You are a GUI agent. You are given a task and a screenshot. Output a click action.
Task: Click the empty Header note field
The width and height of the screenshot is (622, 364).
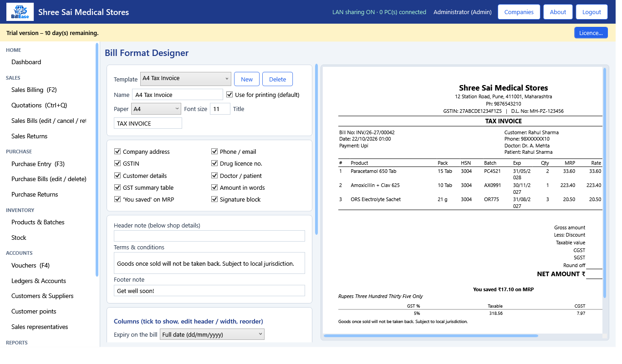tap(209, 236)
